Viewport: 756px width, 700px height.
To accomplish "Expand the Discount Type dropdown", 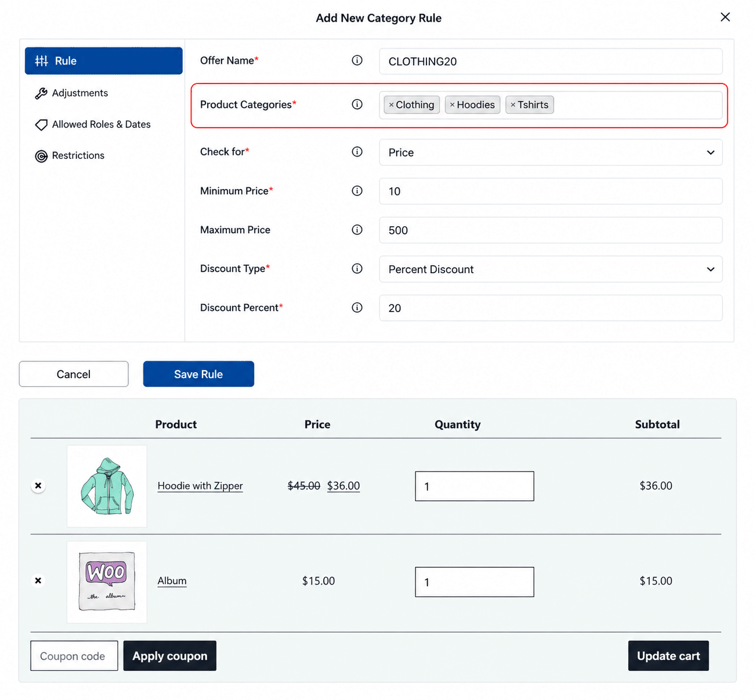I will click(551, 269).
